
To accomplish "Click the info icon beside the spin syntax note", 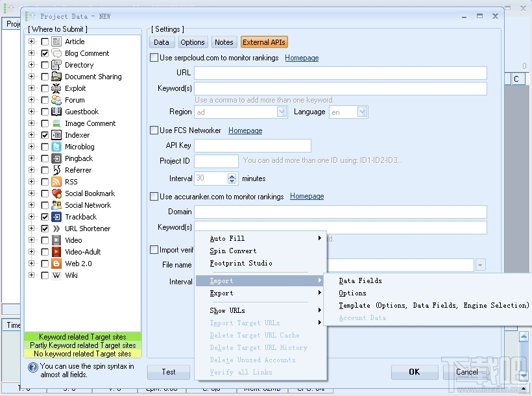I will (32, 367).
